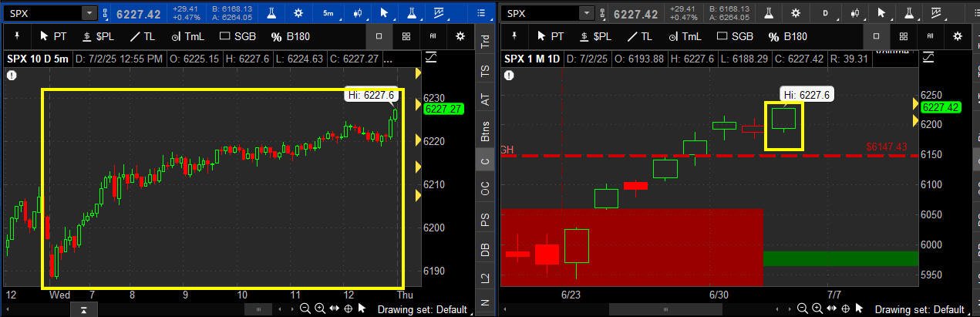Screen dimensions: 980x317
Task: Zoom out on the left chart
Action: coord(305,309)
